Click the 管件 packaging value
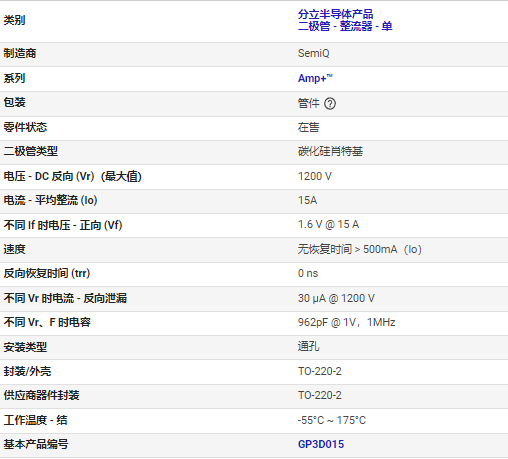This screenshot has width=508, height=459. (308, 103)
